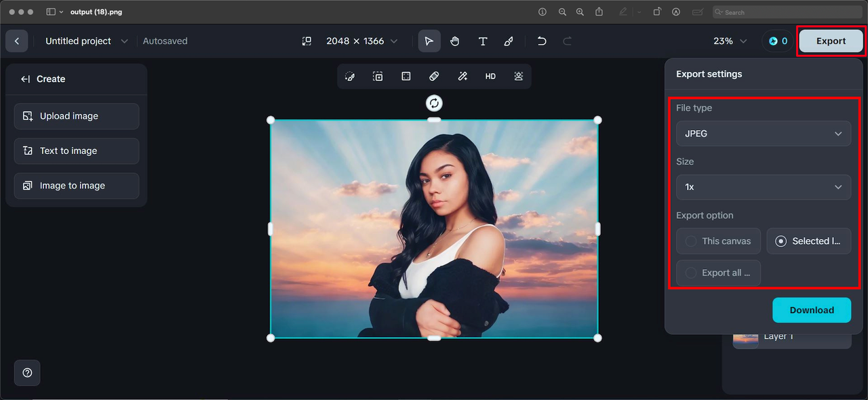Click the Preview Search field
The image size is (868, 400).
click(787, 12)
